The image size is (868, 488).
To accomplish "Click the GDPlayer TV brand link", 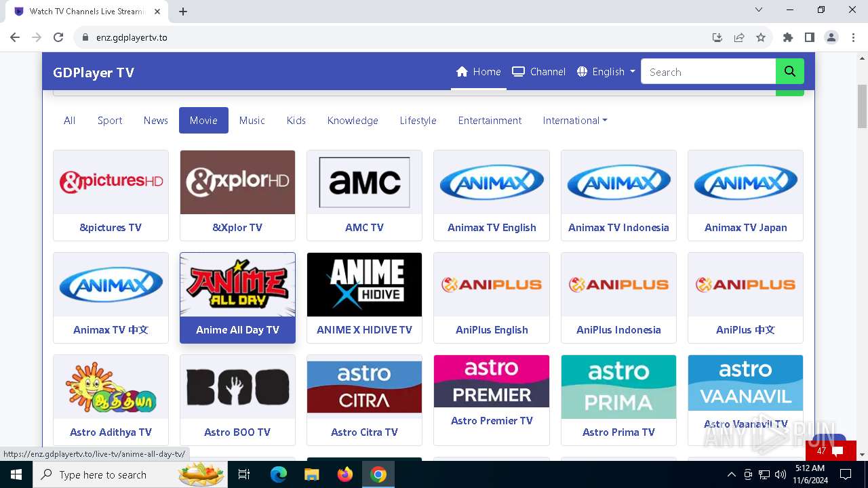I will (94, 73).
